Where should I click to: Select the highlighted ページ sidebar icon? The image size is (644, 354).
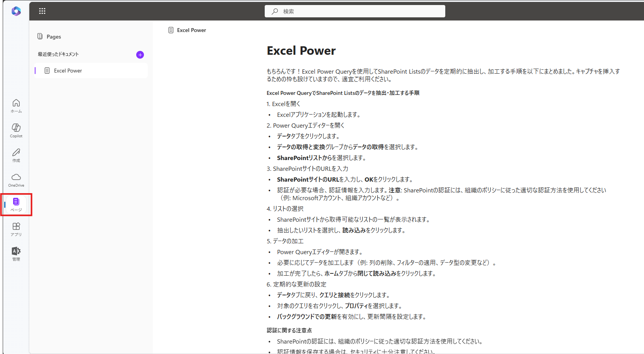[16, 204]
